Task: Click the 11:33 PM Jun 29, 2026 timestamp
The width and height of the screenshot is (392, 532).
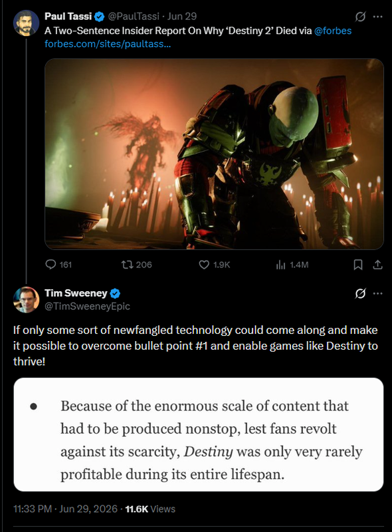Action: [x=66, y=509]
